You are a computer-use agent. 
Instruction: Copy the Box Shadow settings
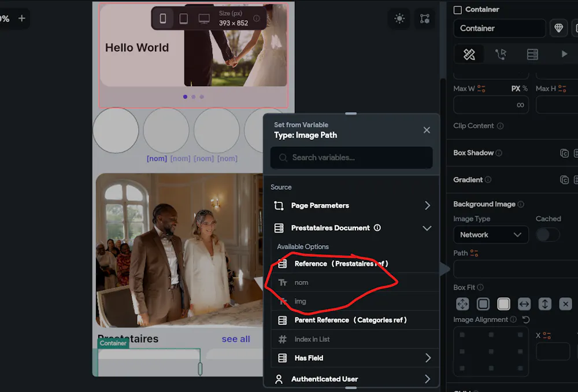564,153
